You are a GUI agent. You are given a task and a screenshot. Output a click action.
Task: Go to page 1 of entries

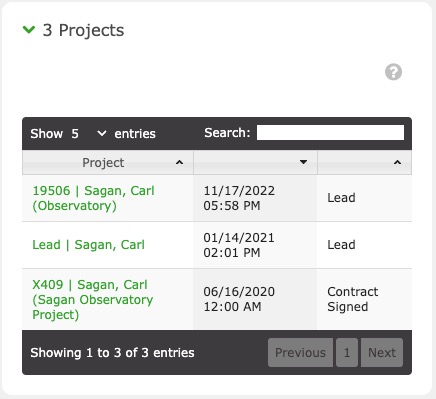[x=347, y=353]
